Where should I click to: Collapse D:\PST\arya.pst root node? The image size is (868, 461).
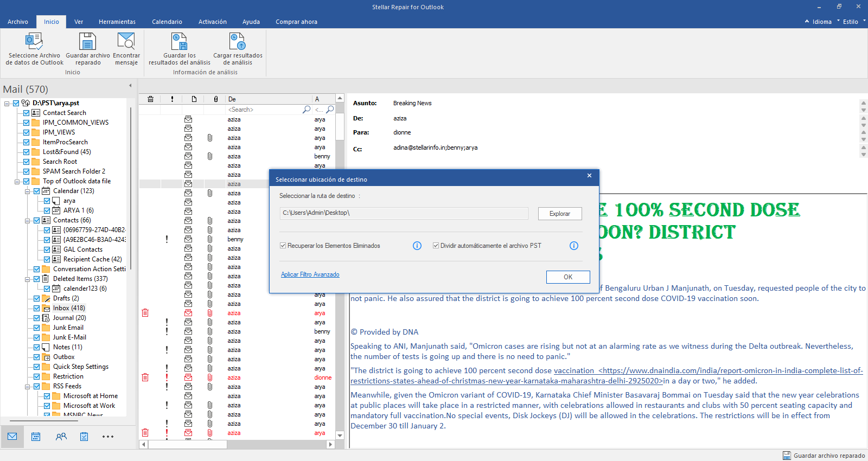(x=7, y=103)
